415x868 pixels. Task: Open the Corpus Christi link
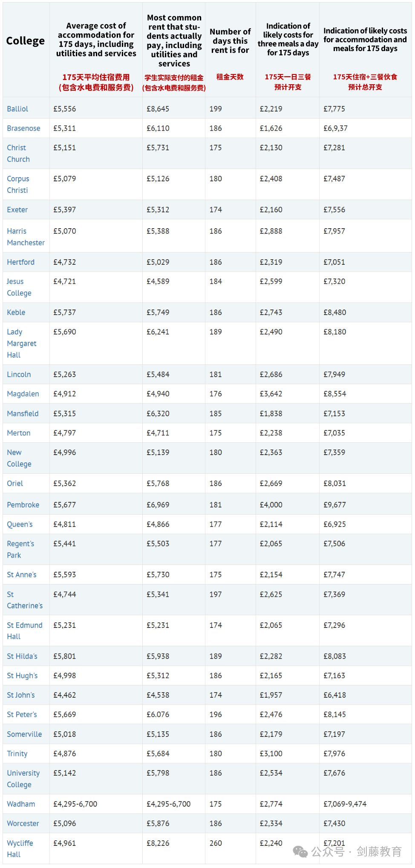pos(18,184)
